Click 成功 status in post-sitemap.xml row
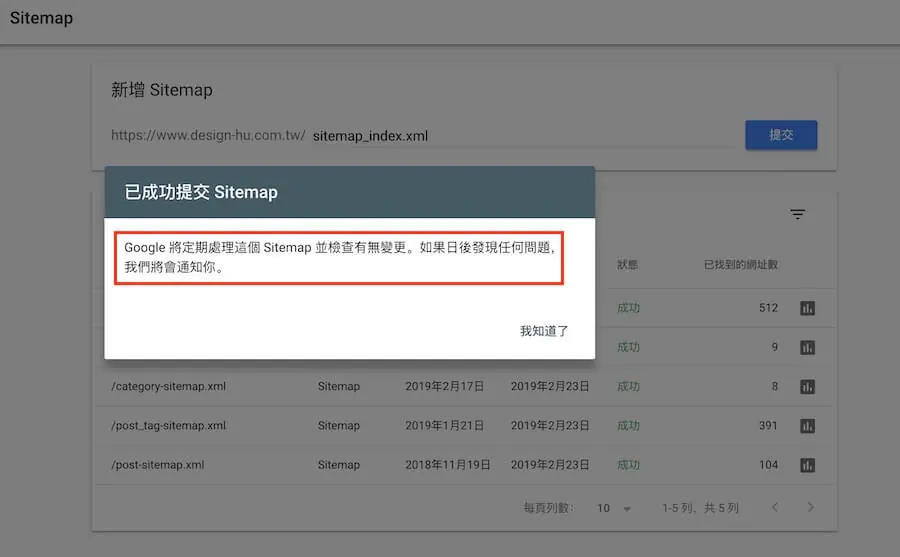900x557 pixels. tap(628, 465)
